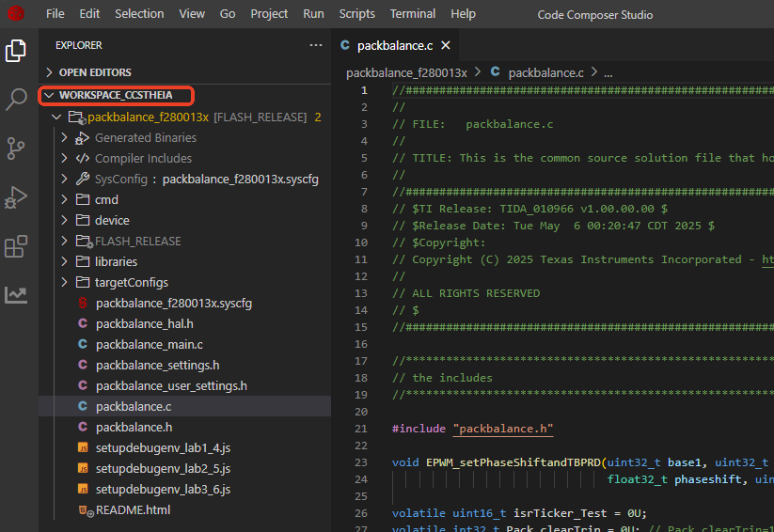The height and width of the screenshot is (532, 774).
Task: Open the Terminal menu
Action: tap(413, 14)
